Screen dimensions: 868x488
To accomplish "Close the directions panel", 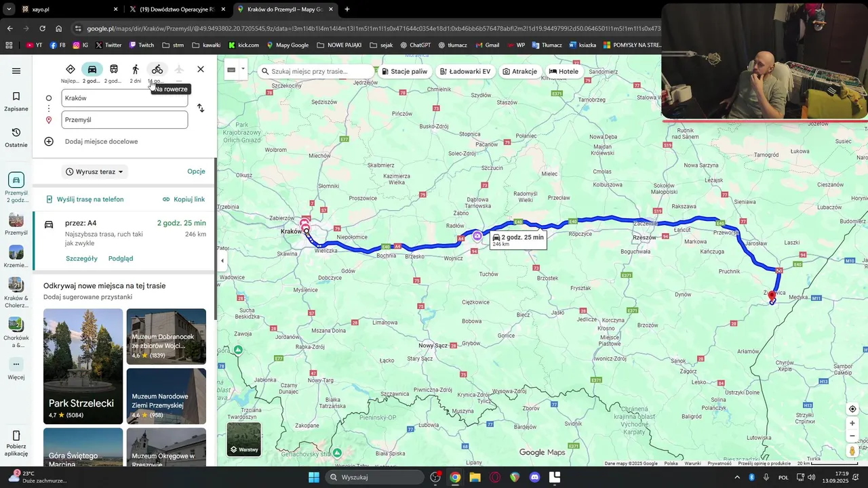I will coord(201,69).
